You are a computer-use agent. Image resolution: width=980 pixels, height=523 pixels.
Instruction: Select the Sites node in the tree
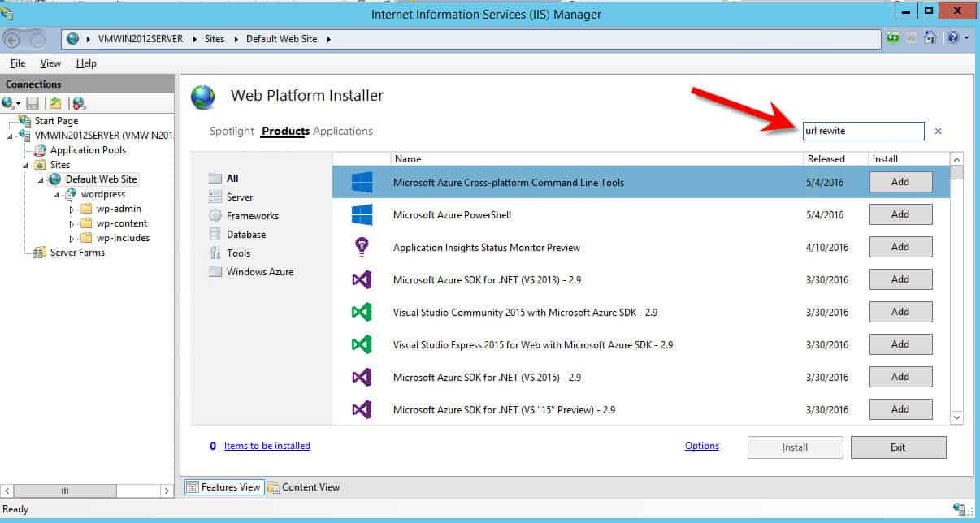pos(60,165)
